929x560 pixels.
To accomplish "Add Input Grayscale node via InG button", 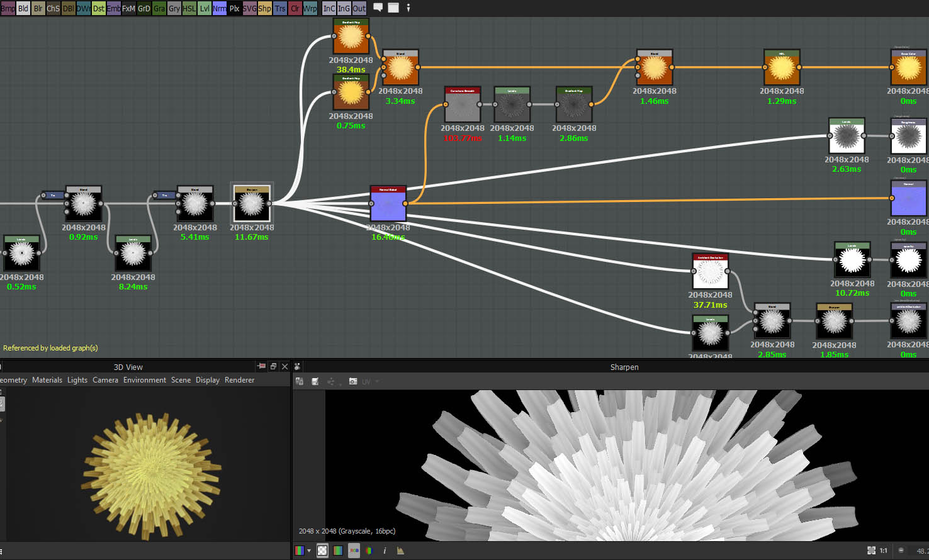I will click(344, 8).
